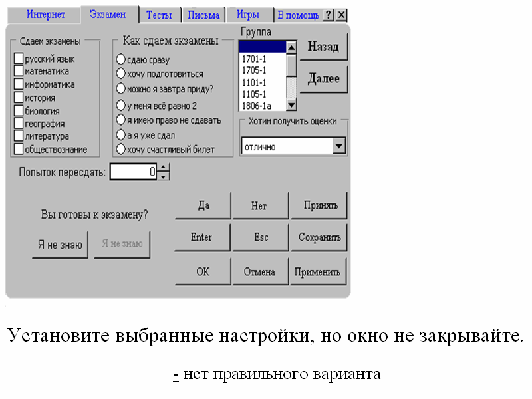The height and width of the screenshot is (399, 532).
Task: Select group 1705-1 in the list
Action: coord(263,70)
